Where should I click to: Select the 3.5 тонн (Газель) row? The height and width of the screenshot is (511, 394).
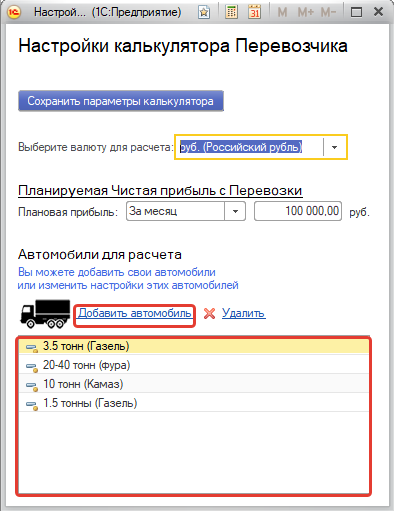pyautogui.click(x=194, y=346)
